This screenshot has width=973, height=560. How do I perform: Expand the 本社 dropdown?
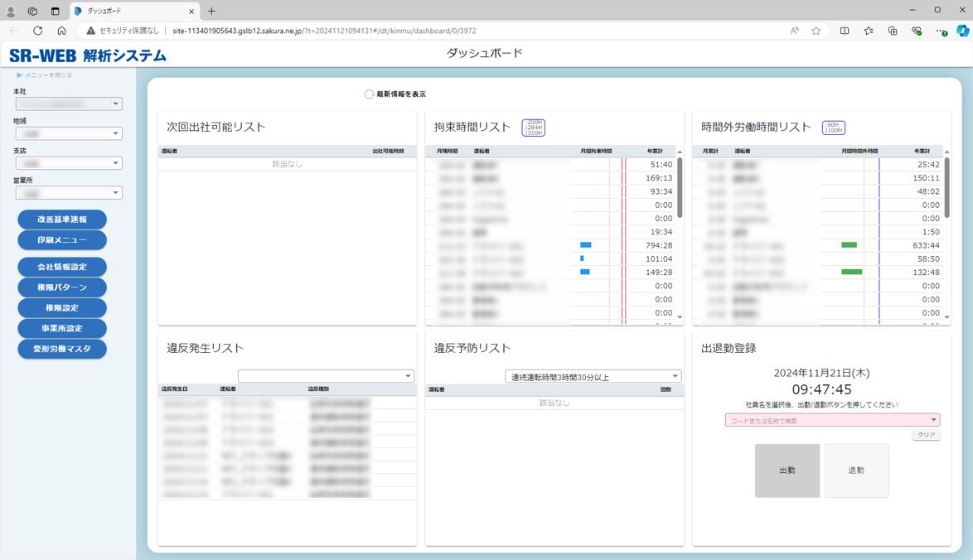tap(69, 104)
